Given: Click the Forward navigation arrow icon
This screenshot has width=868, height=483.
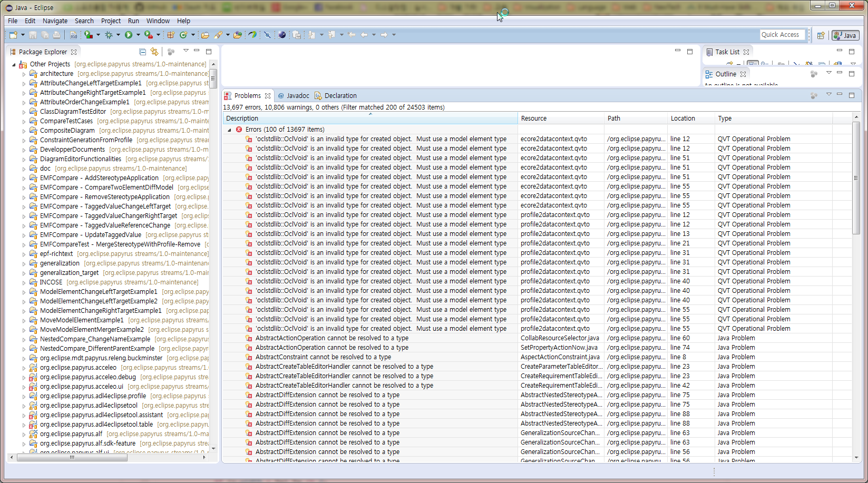Looking at the screenshot, I should pyautogui.click(x=384, y=35).
